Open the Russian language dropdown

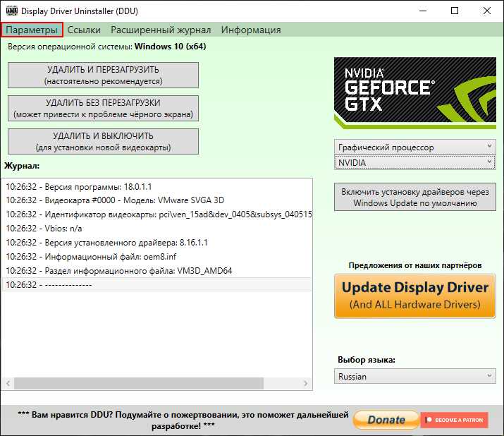415,376
